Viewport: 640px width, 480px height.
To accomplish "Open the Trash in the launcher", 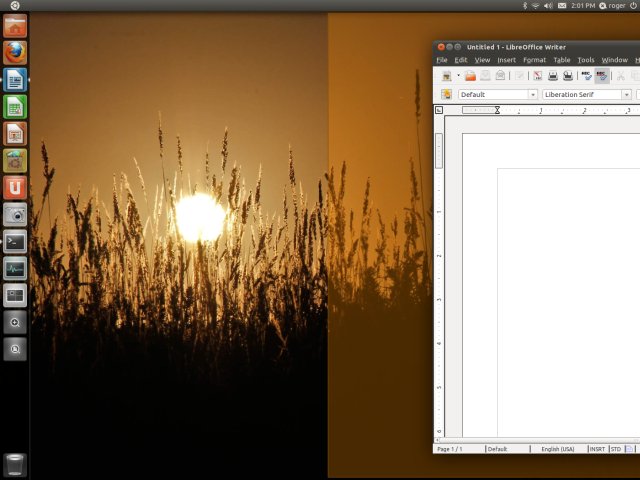I will (15, 463).
